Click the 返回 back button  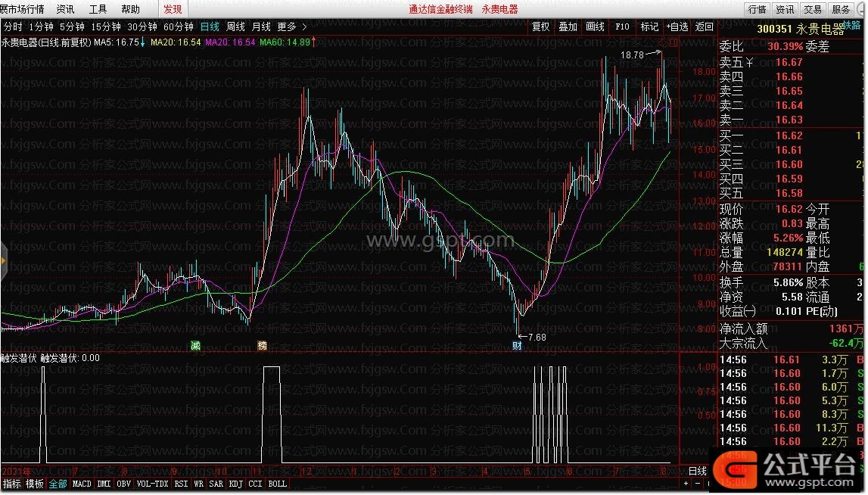pos(704,26)
